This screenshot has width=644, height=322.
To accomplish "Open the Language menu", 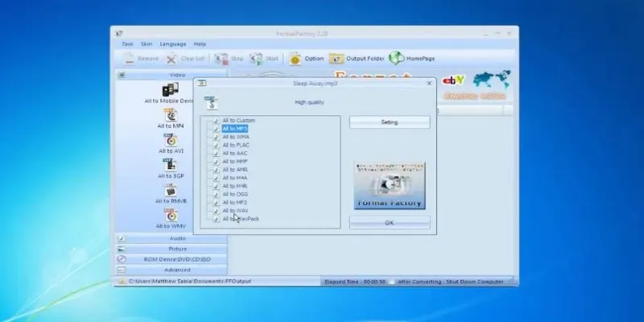I will [173, 44].
